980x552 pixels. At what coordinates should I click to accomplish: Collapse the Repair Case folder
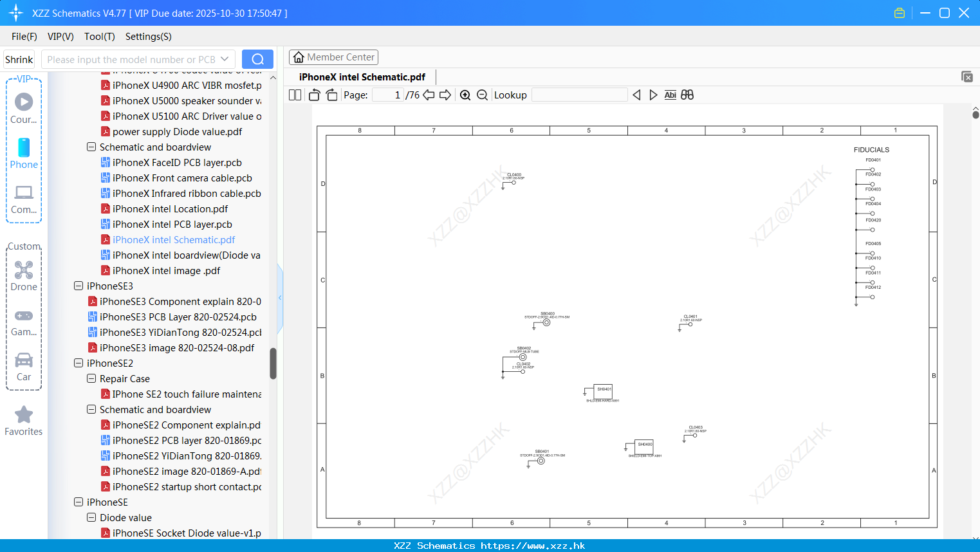91,378
